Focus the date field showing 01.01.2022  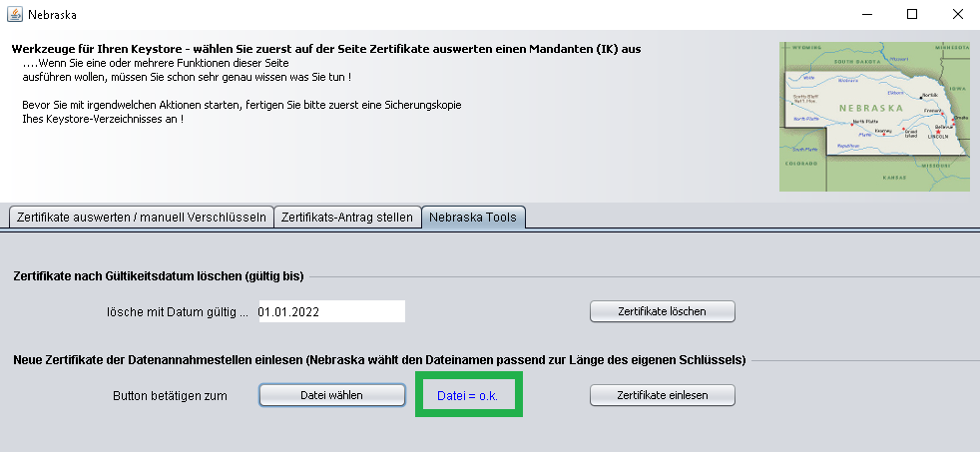click(332, 311)
